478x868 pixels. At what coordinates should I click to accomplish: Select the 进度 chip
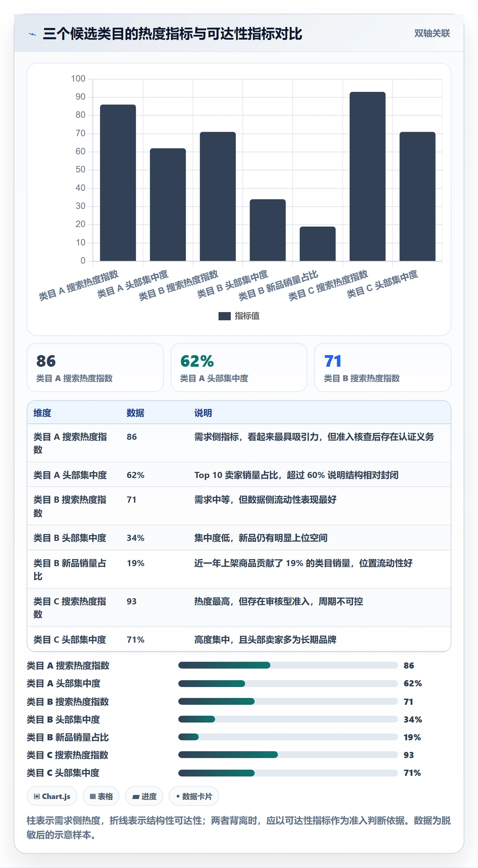(x=144, y=796)
